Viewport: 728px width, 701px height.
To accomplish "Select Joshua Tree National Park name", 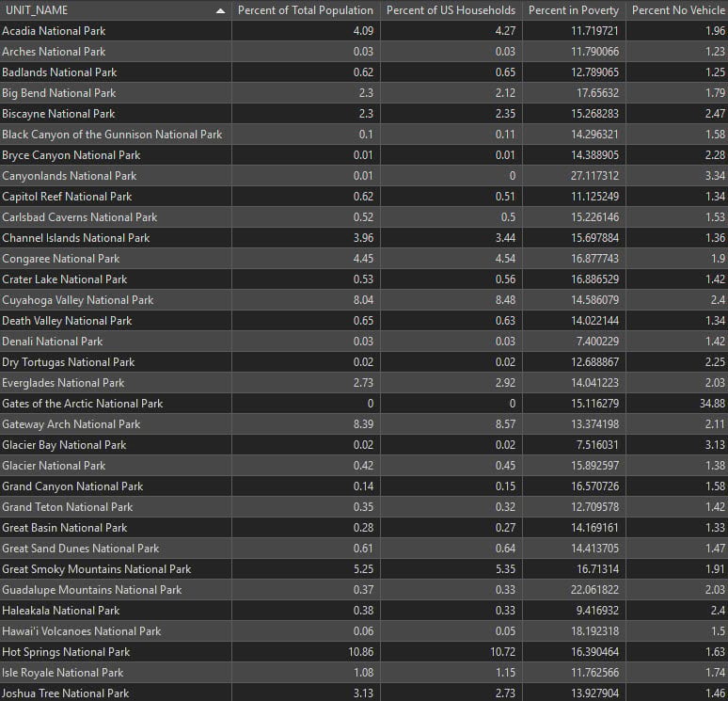I will [x=66, y=693].
